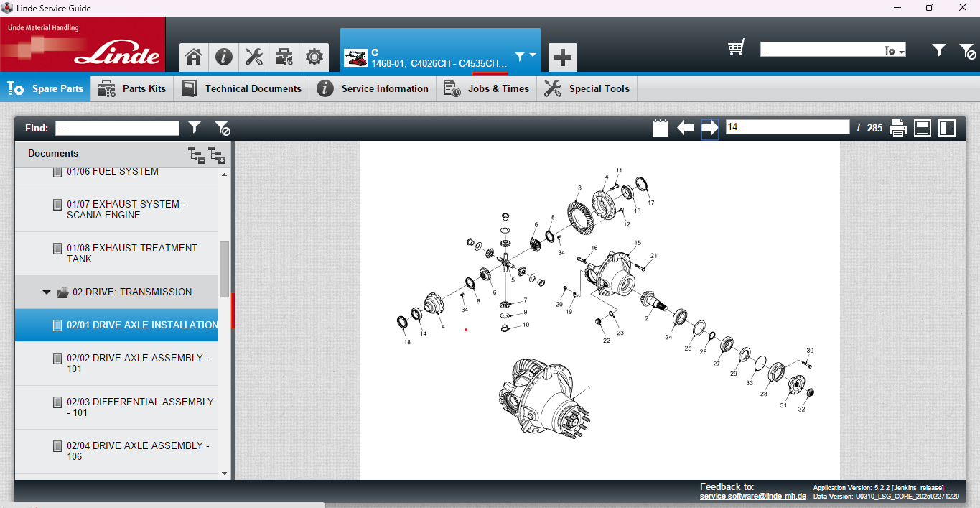Open the wrench and screwdriver tools icon
This screenshot has height=508, width=980.
[x=253, y=57]
